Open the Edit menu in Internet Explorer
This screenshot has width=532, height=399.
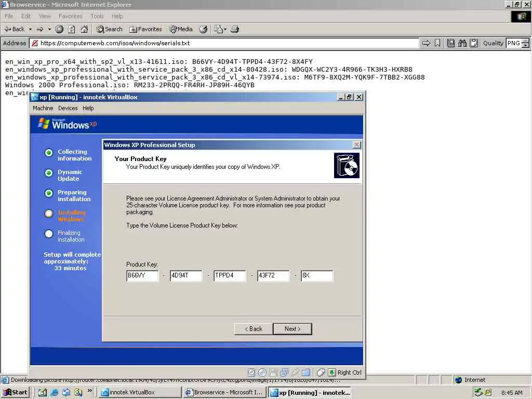[x=26, y=16]
